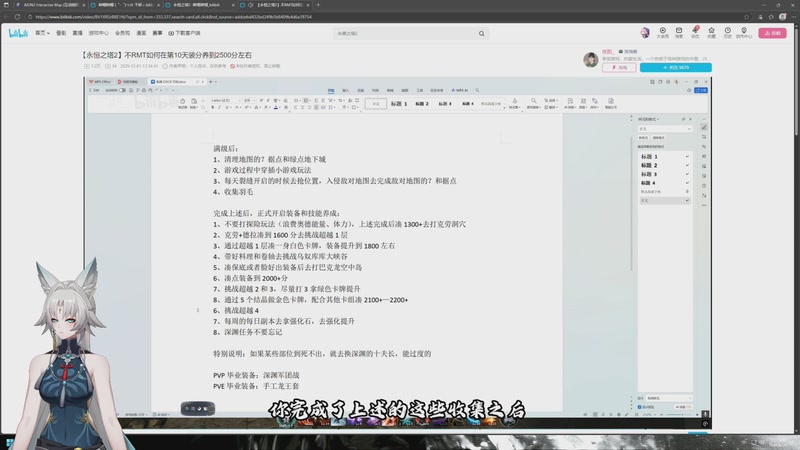800x450 pixels.
Task: Click the pink 充电 button
Action: (619, 67)
